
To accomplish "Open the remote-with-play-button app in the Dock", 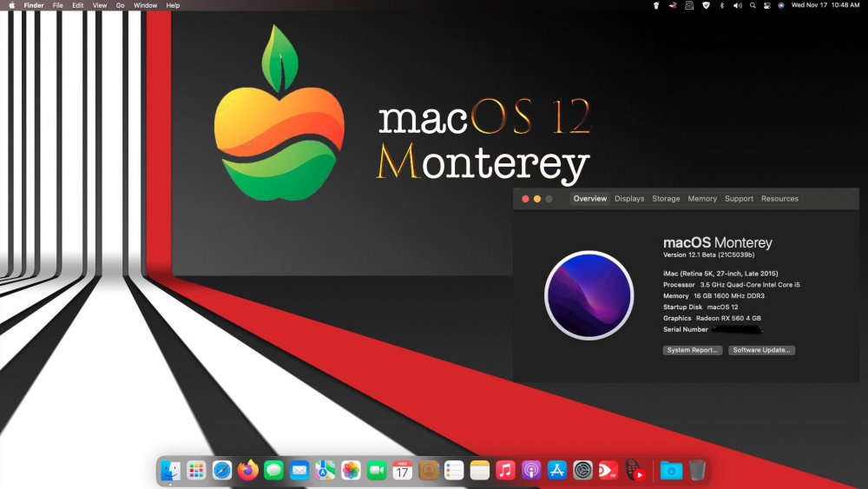I will (x=635, y=470).
